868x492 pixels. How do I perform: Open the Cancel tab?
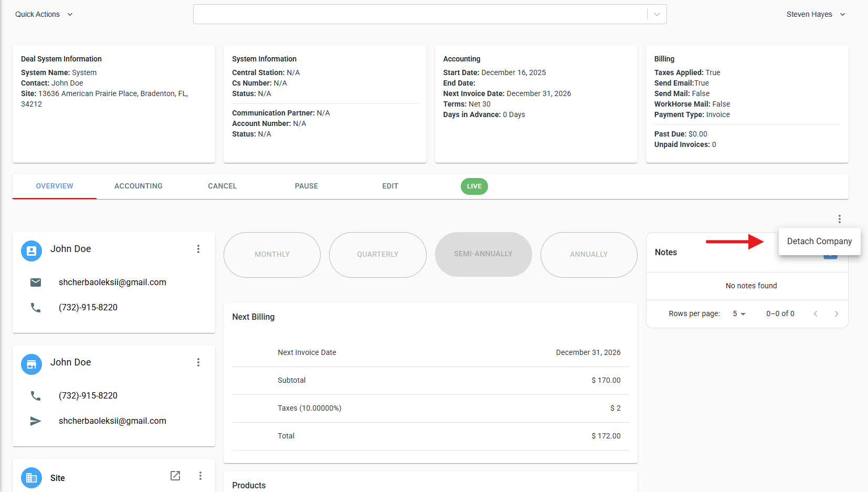[223, 186]
